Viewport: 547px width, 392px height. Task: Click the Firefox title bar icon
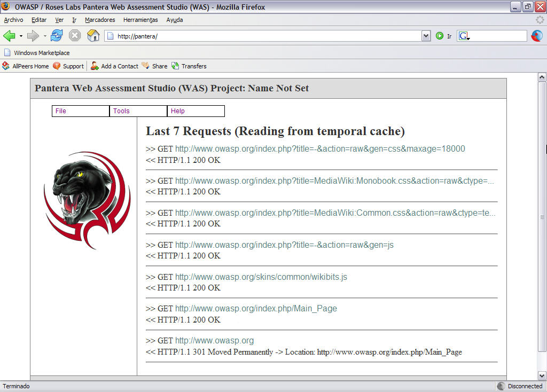(x=6, y=6)
